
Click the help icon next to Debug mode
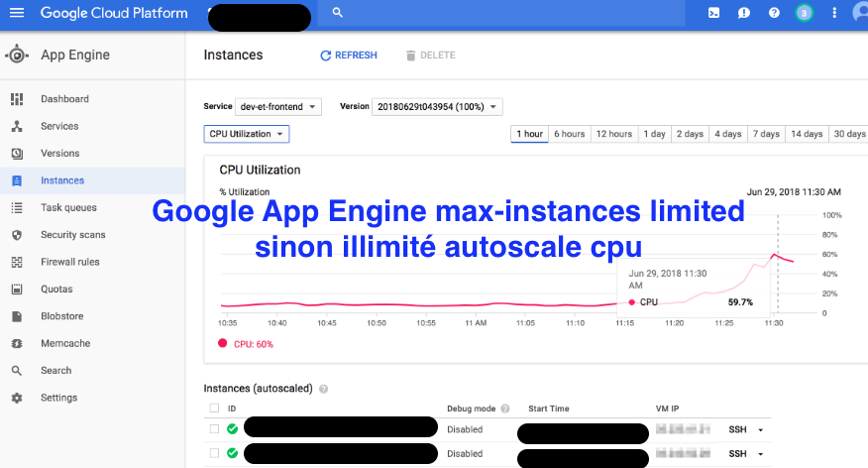(505, 409)
